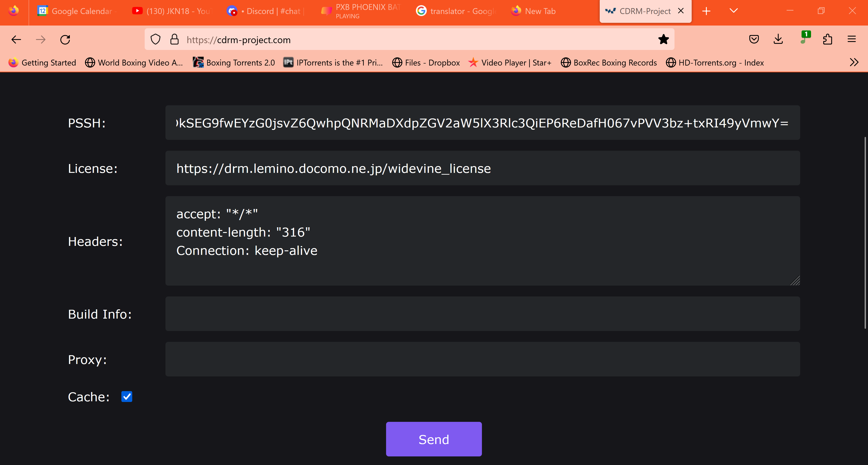Screen dimensions: 868x465
Task: Open a new tab with plus button
Action: click(706, 11)
